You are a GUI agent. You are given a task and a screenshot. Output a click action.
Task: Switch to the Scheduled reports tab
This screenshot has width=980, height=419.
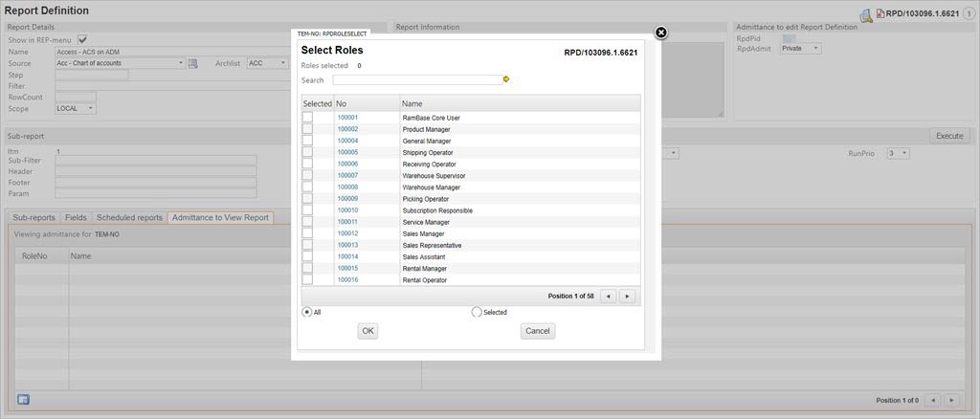point(129,218)
